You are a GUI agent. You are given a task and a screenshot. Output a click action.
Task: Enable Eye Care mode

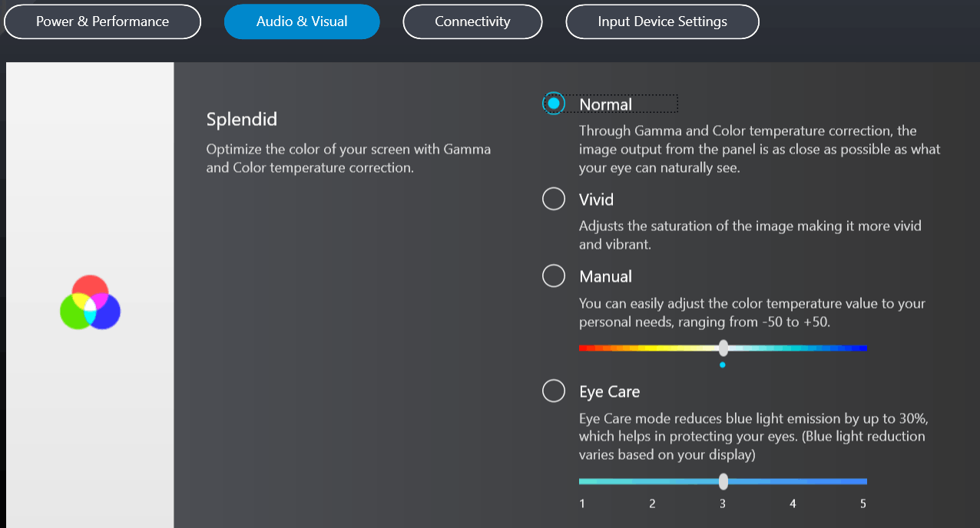(x=554, y=390)
